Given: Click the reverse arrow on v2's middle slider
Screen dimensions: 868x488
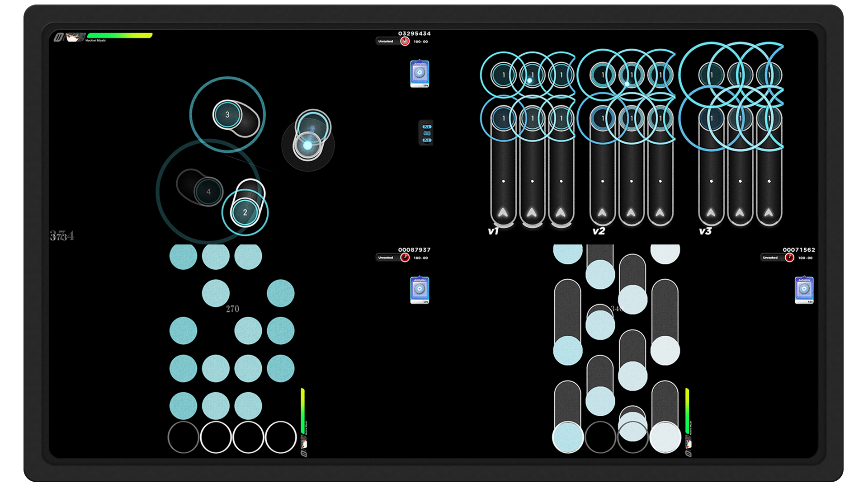Looking at the screenshot, I should 631,212.
